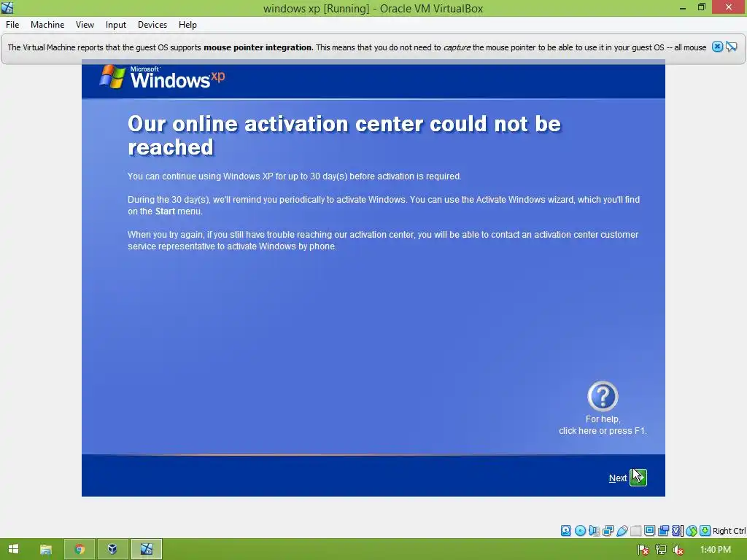Click the blue question mark help icon
The width and height of the screenshot is (747, 560).
coord(603,396)
